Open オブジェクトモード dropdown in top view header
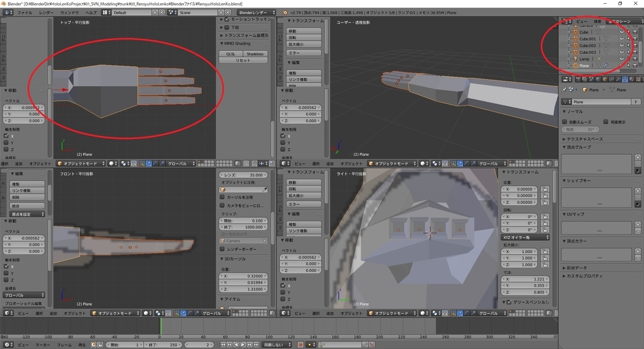644x349 pixels. pyautogui.click(x=81, y=163)
